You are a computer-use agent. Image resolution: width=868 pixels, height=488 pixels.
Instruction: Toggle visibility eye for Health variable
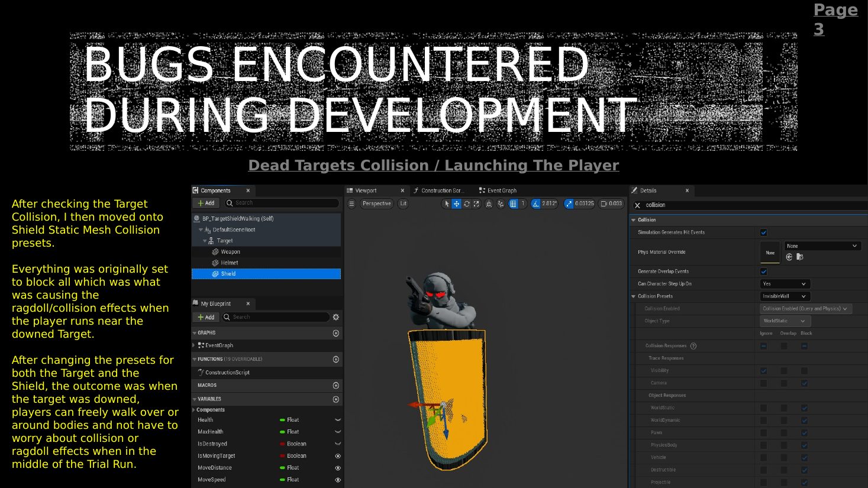[338, 420]
